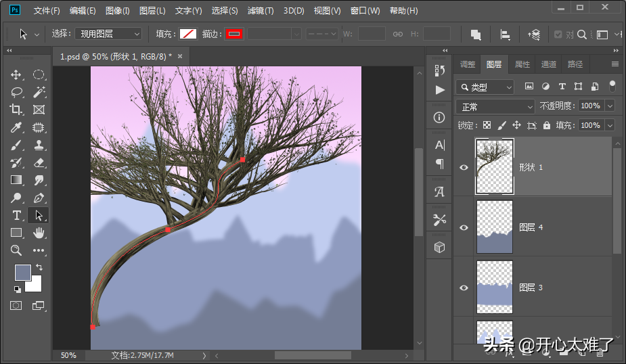This screenshot has height=364, width=626.
Task: Toggle Quick Mask mode
Action: click(x=16, y=306)
